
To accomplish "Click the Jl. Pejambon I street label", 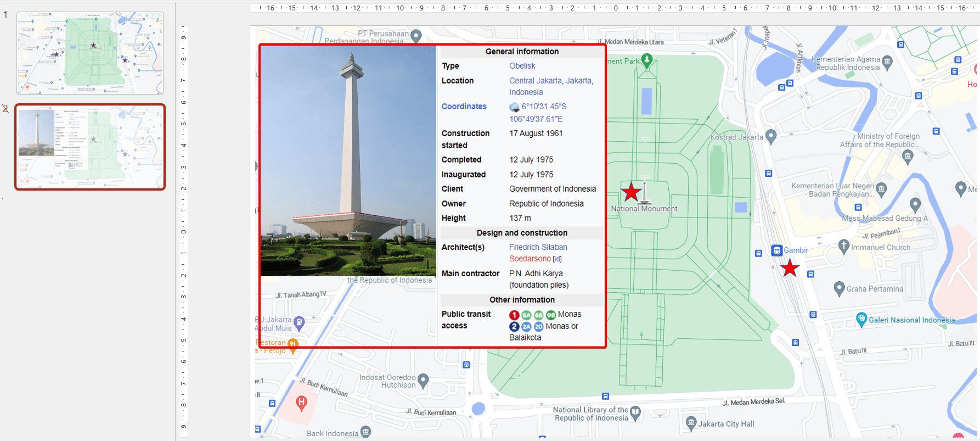I will [881, 233].
